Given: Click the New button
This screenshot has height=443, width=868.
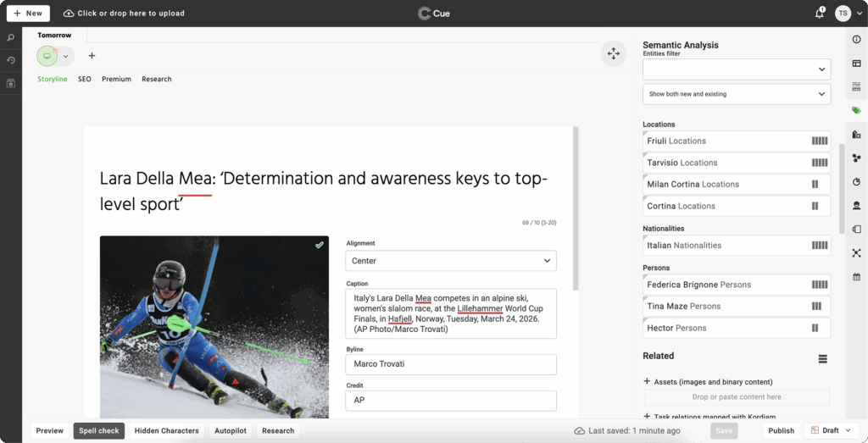Looking at the screenshot, I should tap(28, 14).
